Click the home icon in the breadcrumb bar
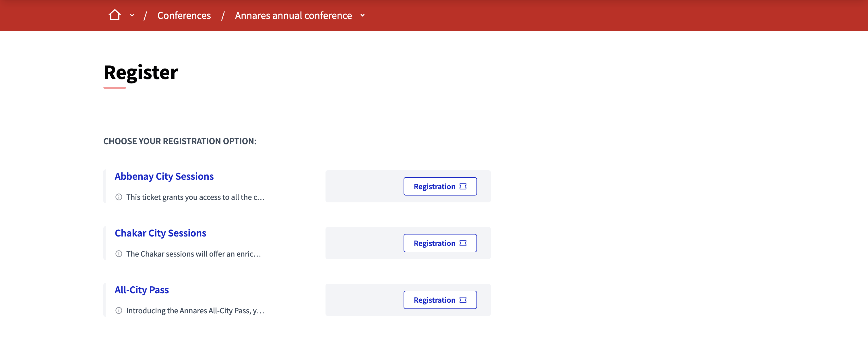868x344 pixels. [x=115, y=15]
